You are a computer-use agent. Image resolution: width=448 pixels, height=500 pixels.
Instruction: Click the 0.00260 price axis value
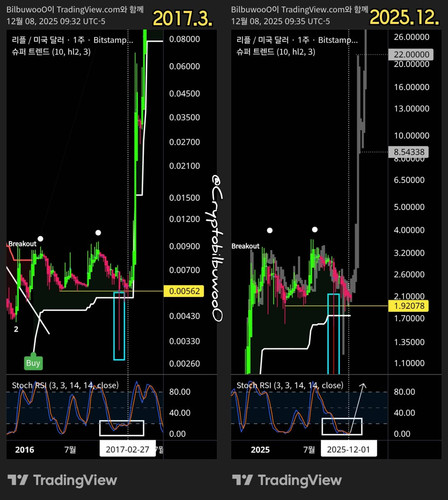[184, 363]
